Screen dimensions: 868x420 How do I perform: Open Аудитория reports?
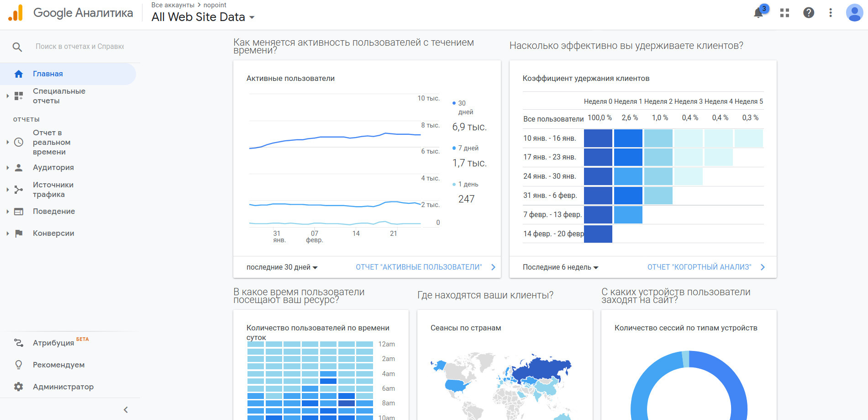(53, 168)
